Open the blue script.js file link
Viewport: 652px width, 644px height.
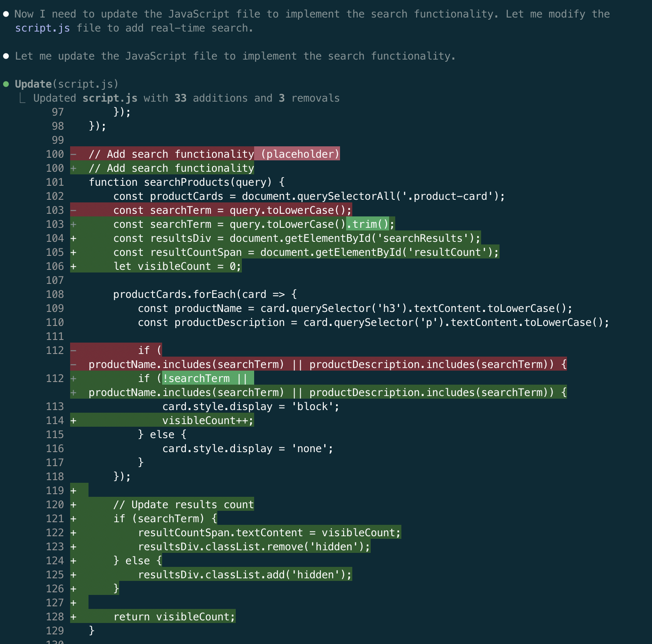pyautogui.click(x=42, y=28)
